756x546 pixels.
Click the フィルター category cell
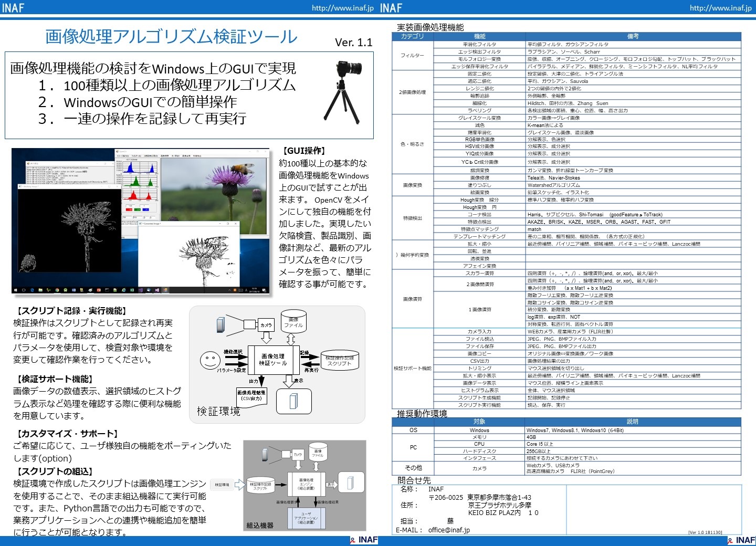(413, 55)
